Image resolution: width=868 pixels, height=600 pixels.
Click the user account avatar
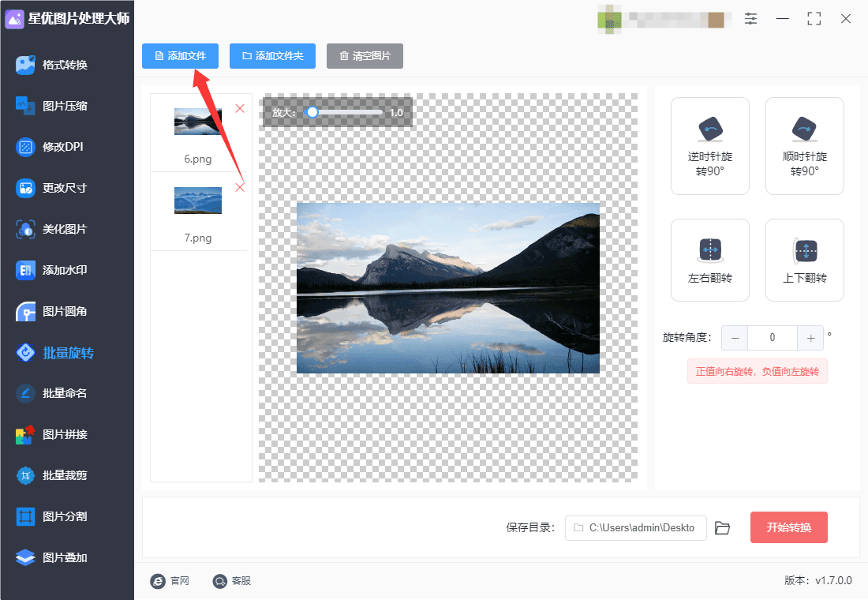pyautogui.click(x=609, y=20)
